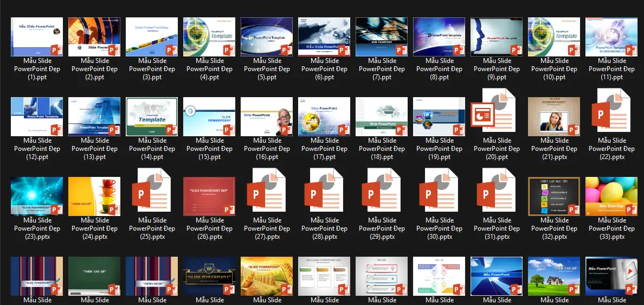Image resolution: width=644 pixels, height=305 pixels.
Task: Select dark blue gold-framed "SLIDE POWERPOINT" thumbnail
Action: point(209,276)
